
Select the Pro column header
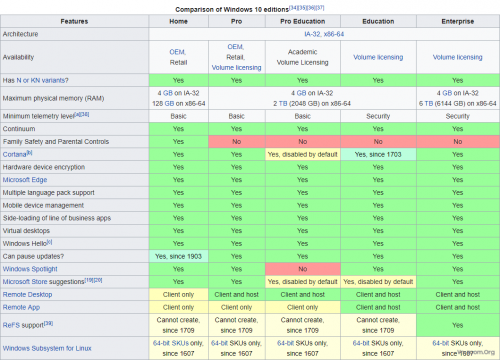click(236, 21)
